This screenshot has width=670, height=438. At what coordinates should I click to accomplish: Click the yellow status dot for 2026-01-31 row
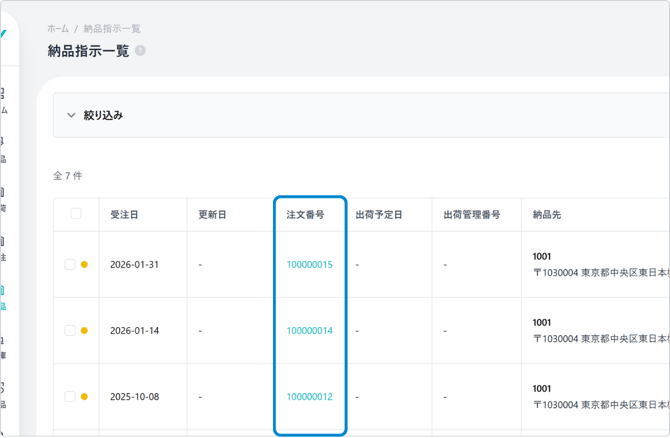pos(84,265)
